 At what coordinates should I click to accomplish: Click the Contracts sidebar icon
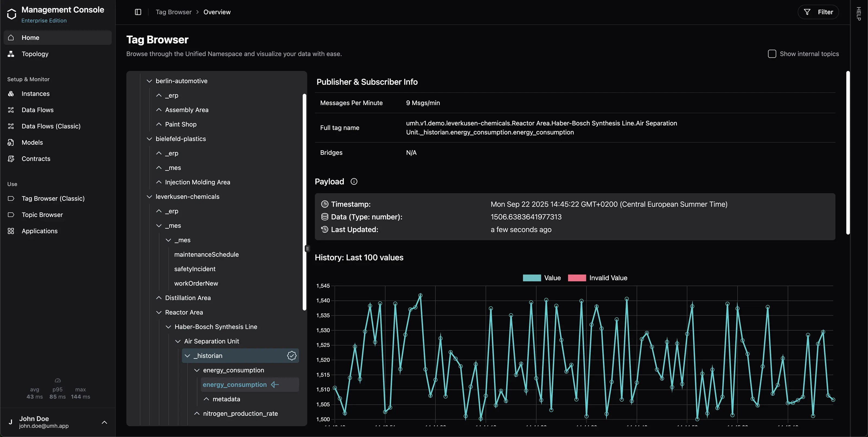11,159
